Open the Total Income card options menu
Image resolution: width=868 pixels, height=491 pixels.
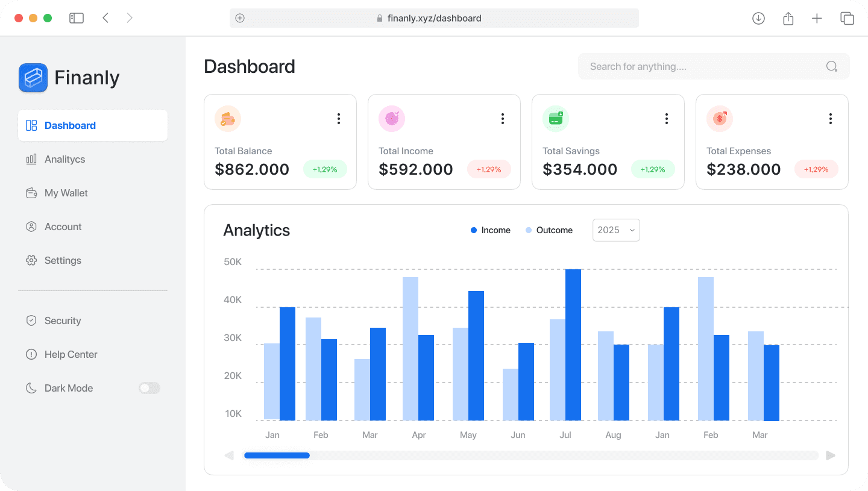pyautogui.click(x=503, y=119)
